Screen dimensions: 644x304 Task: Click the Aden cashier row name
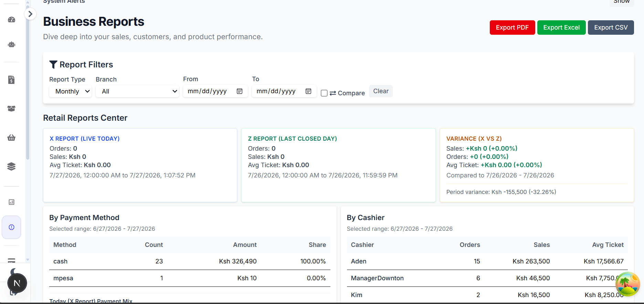click(359, 261)
